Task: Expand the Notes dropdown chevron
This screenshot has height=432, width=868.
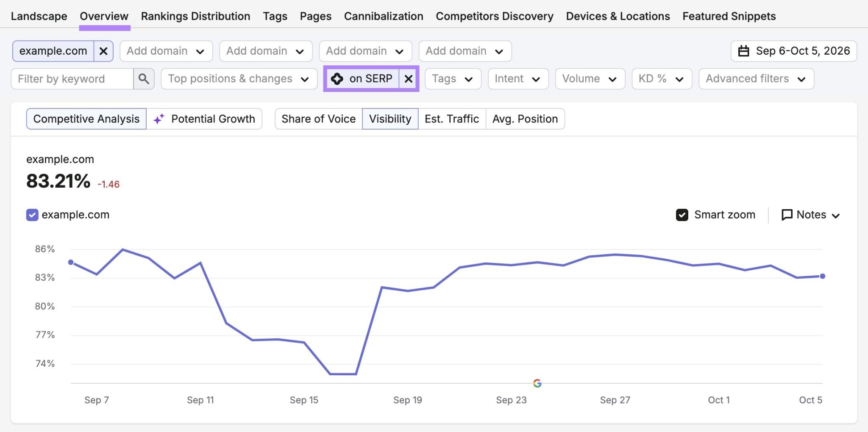Action: click(x=836, y=216)
